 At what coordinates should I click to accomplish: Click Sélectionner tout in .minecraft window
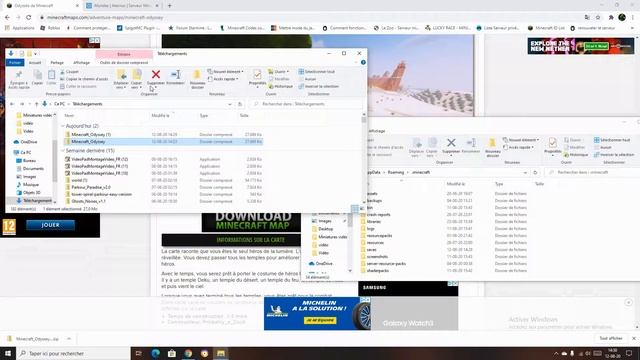(x=612, y=140)
